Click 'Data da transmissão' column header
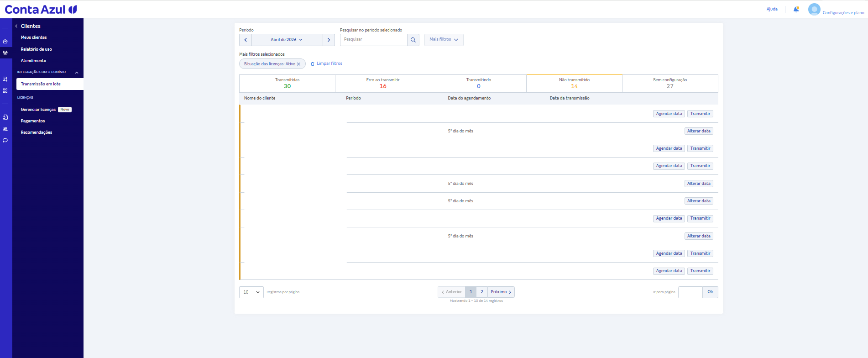 pyautogui.click(x=570, y=98)
